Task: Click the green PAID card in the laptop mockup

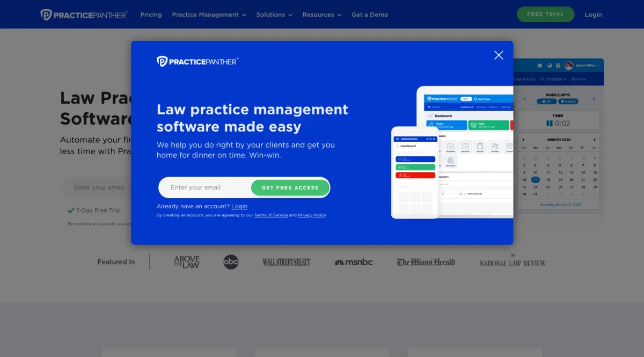Action: pyautogui.click(x=488, y=125)
